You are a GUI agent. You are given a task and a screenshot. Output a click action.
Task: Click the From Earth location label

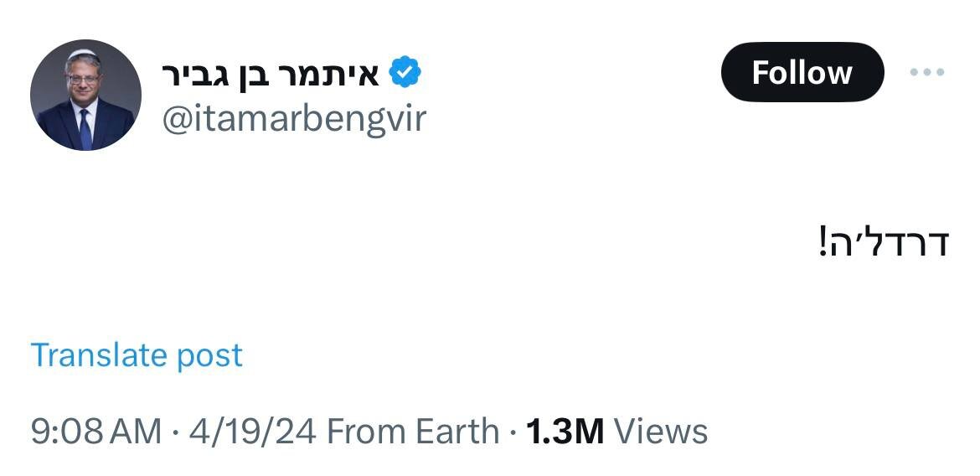click(413, 432)
